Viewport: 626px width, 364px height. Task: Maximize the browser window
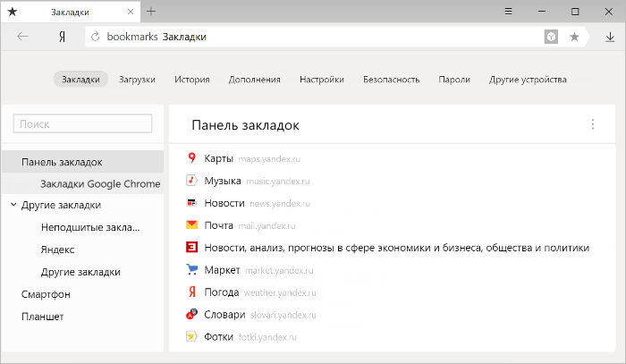coord(575,12)
